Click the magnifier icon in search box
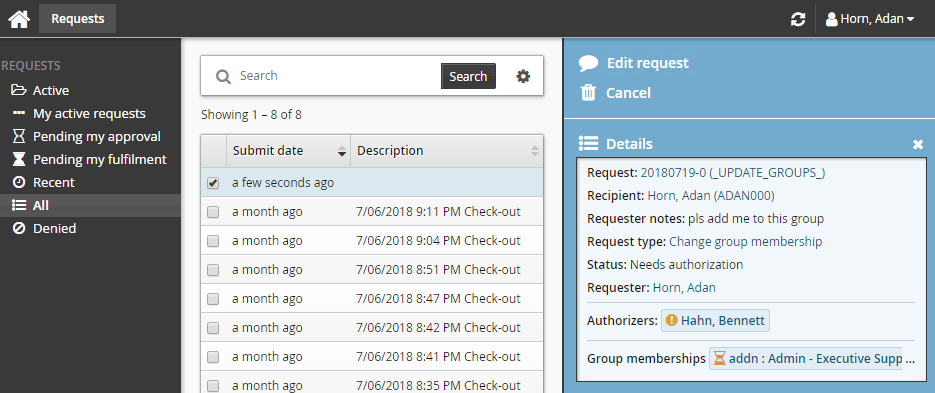This screenshot has height=393, width=935. tap(223, 76)
